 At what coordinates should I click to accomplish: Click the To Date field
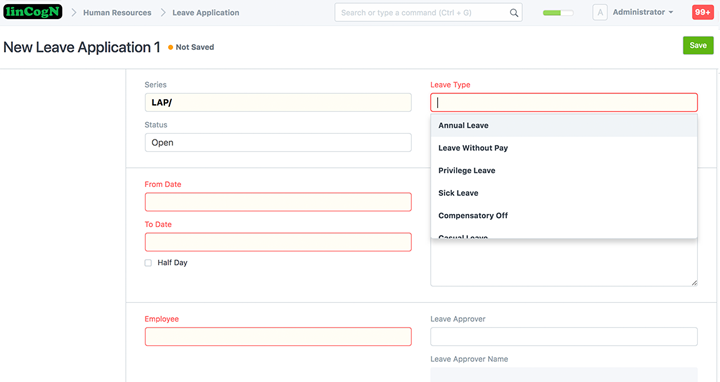(278, 242)
